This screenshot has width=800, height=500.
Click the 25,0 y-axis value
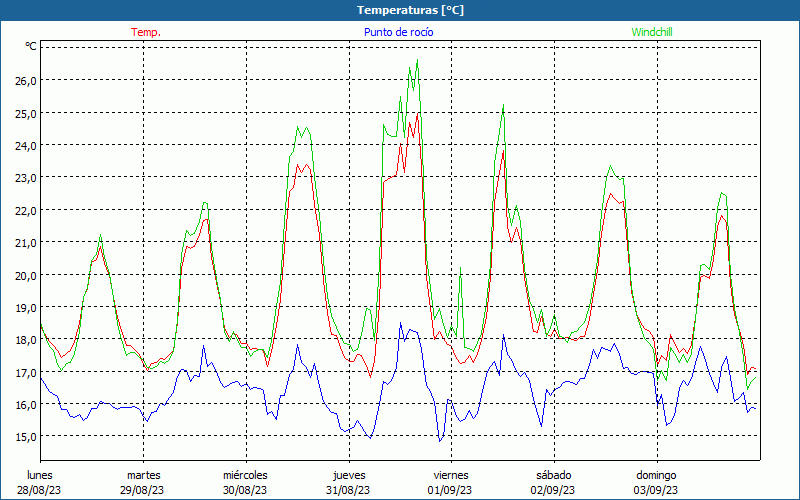point(26,113)
